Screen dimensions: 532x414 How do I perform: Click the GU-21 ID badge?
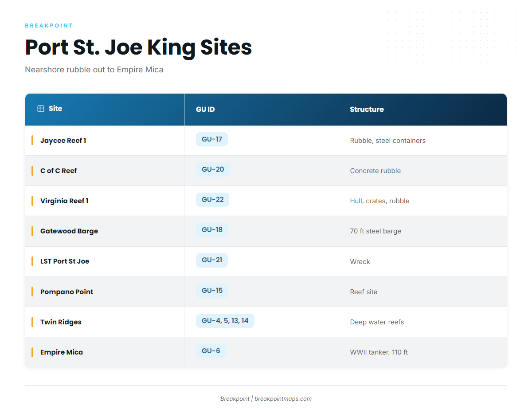(x=212, y=260)
